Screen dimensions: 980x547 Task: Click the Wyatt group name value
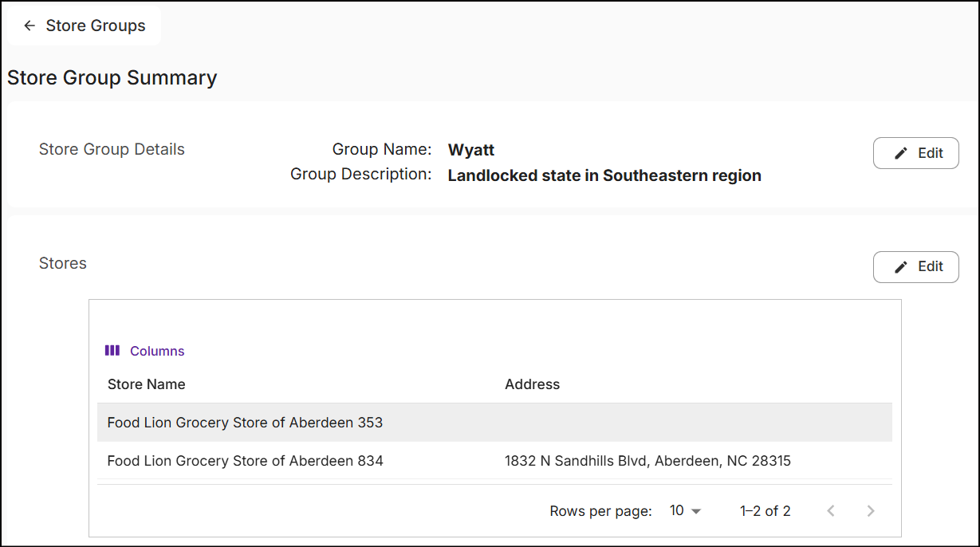tap(471, 150)
